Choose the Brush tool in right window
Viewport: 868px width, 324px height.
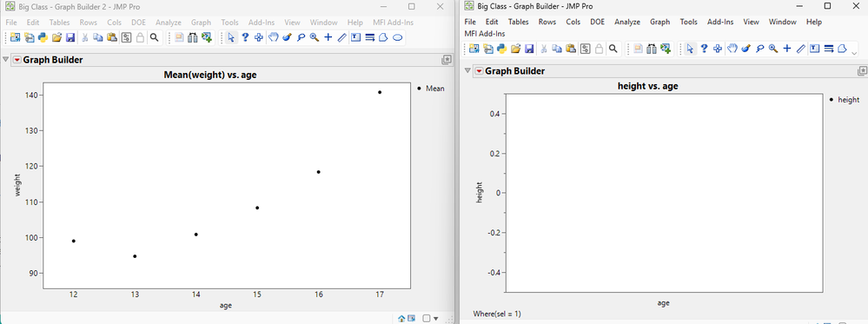745,49
